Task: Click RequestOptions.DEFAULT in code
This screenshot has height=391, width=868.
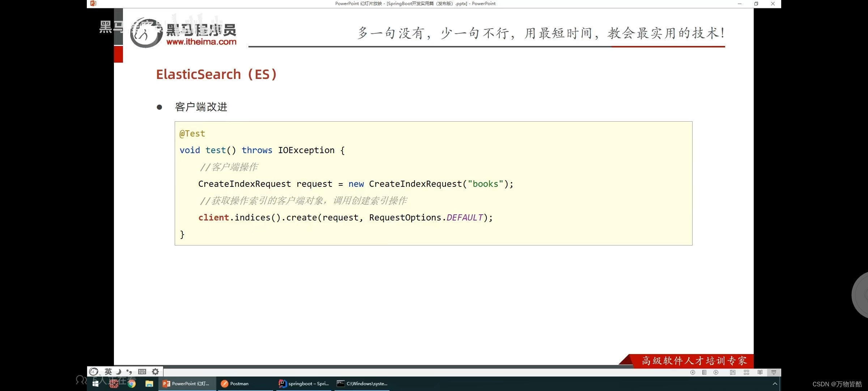Action: pos(426,218)
